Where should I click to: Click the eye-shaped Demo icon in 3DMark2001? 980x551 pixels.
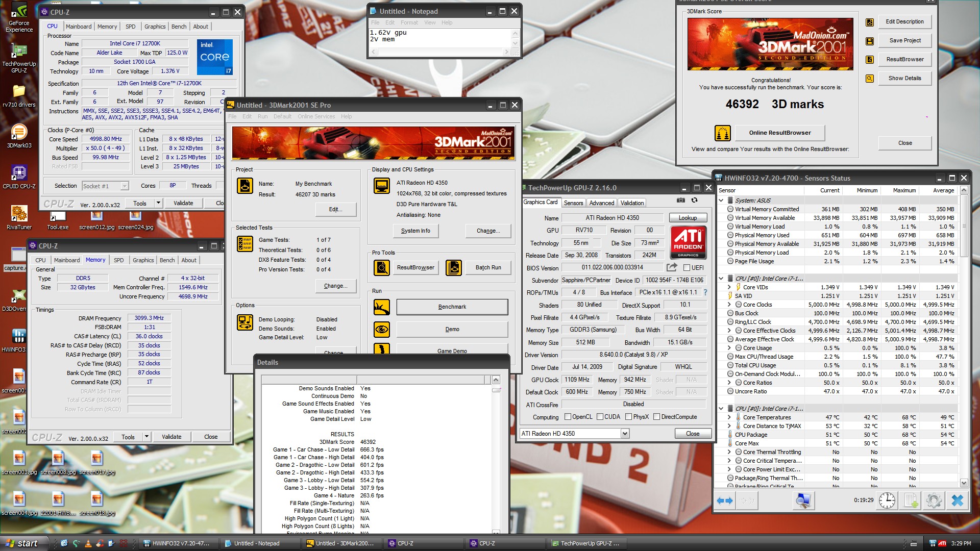pos(382,330)
